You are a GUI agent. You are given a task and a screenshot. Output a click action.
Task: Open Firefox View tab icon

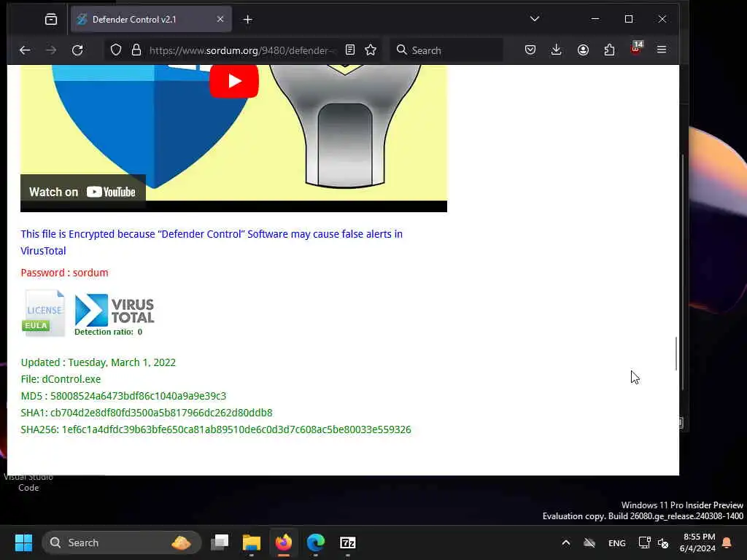pos(51,19)
